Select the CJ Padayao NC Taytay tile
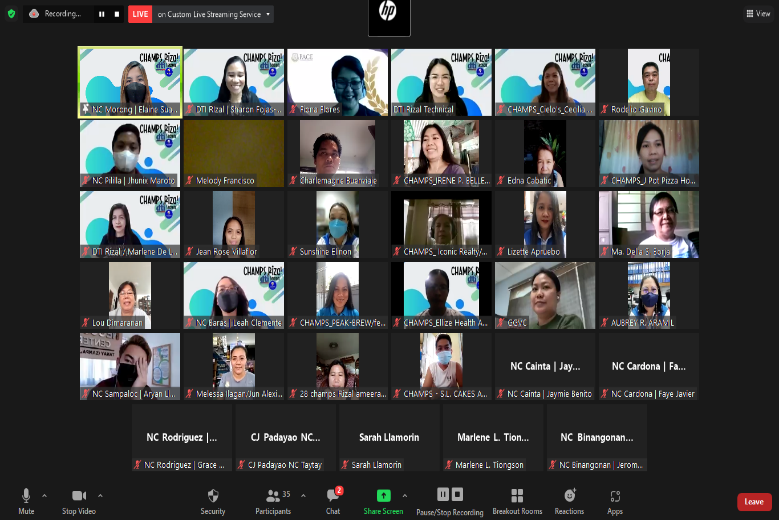This screenshot has height=520, width=779. coord(286,437)
